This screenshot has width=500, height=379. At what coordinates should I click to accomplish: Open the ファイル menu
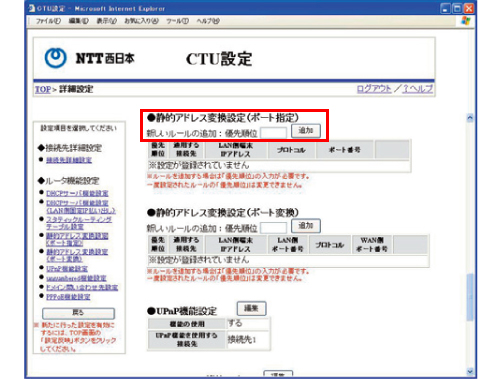(48, 21)
